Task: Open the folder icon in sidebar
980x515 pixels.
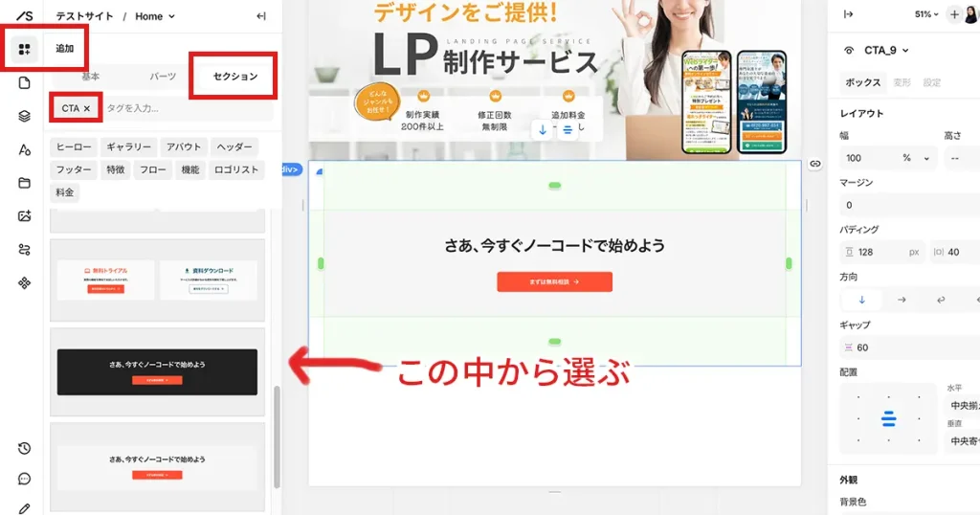Action: coord(24,183)
